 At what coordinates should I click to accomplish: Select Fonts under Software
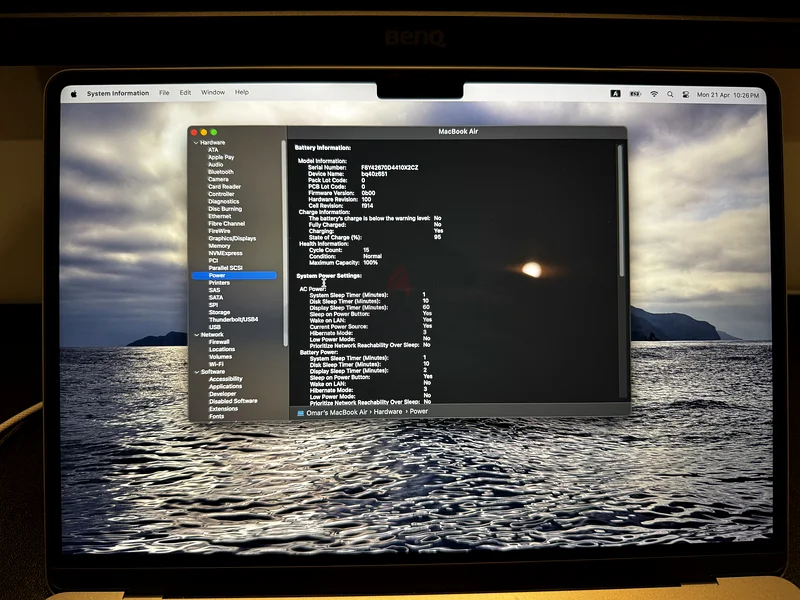point(216,416)
